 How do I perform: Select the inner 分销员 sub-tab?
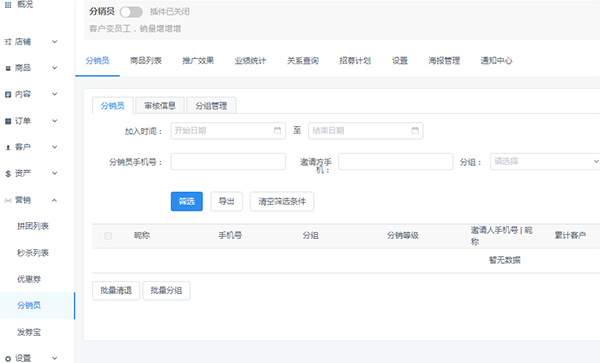pyautogui.click(x=112, y=106)
